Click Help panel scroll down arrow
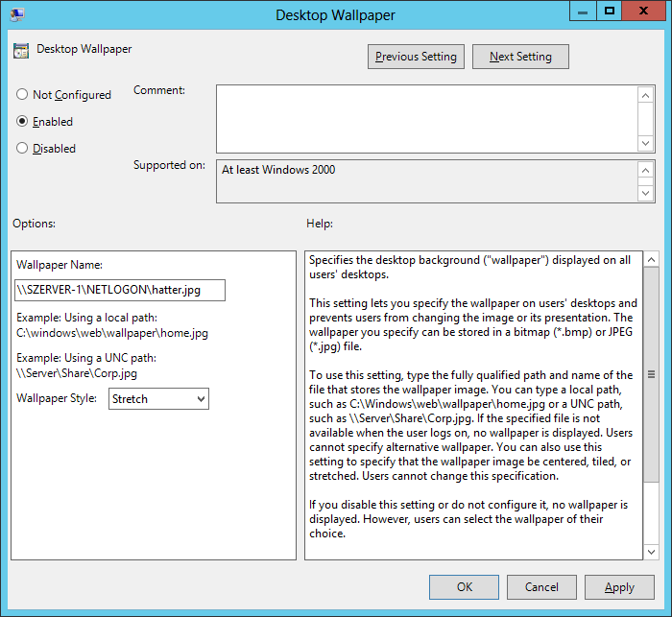 pyautogui.click(x=651, y=552)
